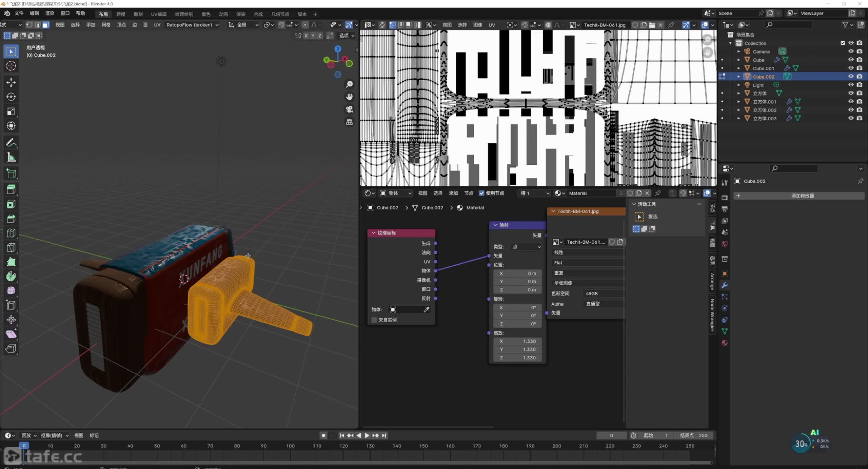Select the box select tool in viewport toolbar
The height and width of the screenshot is (469, 868).
coord(11,52)
